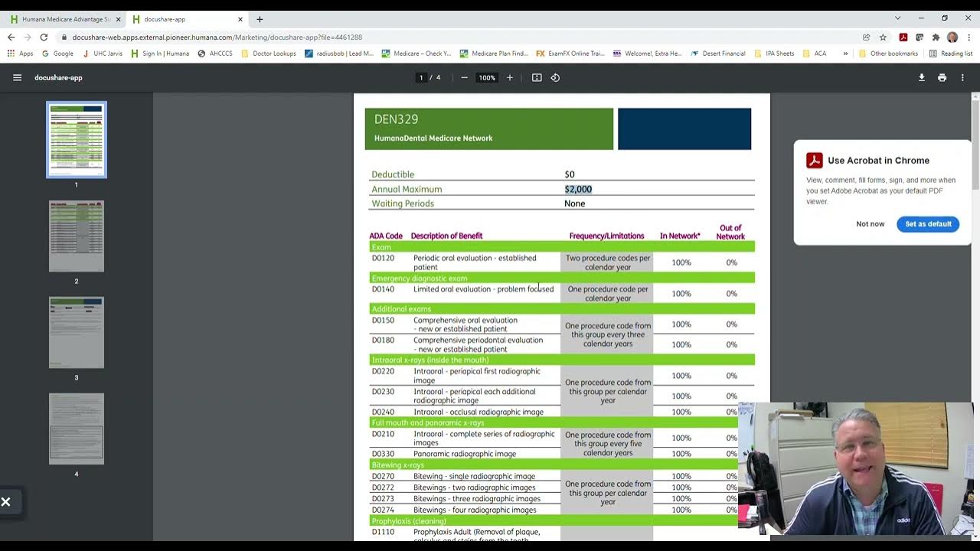Click the Set as default button

tap(928, 223)
